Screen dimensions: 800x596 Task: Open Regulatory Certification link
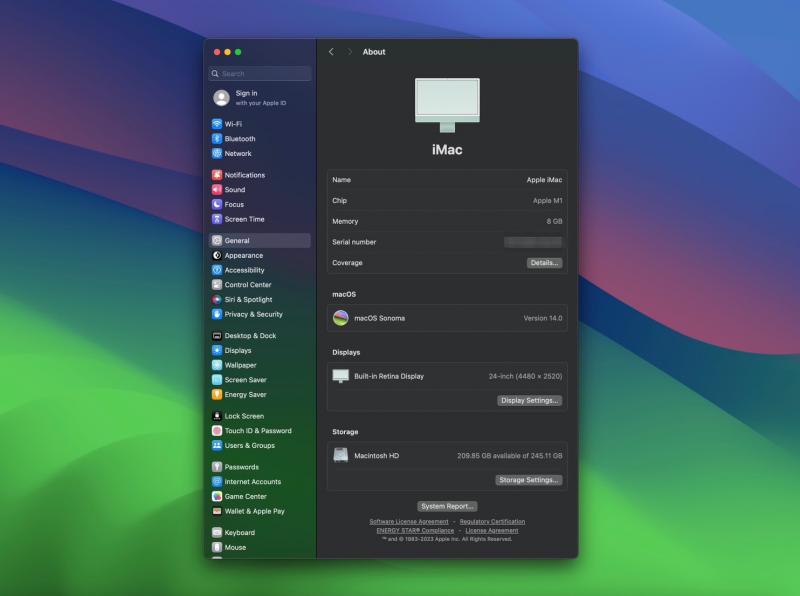(492, 522)
